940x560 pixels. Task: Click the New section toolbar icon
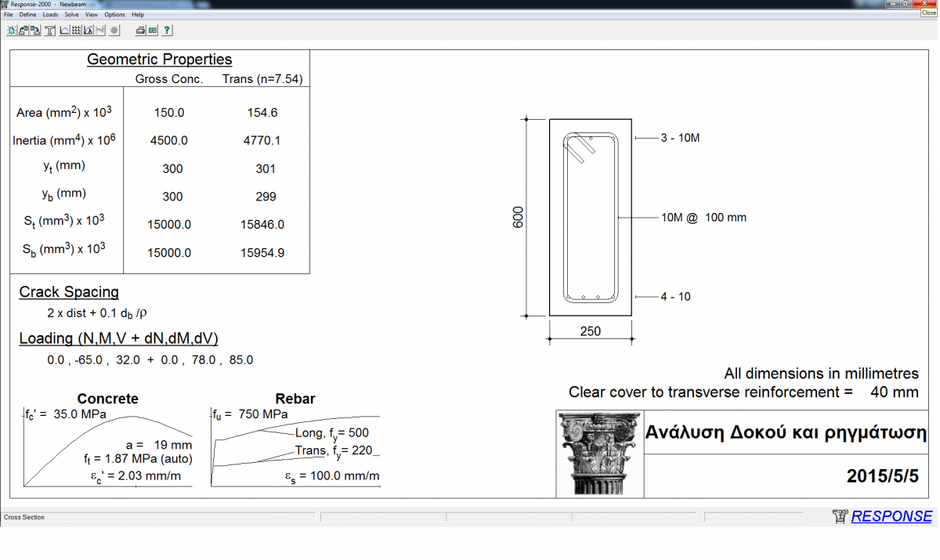point(11,31)
